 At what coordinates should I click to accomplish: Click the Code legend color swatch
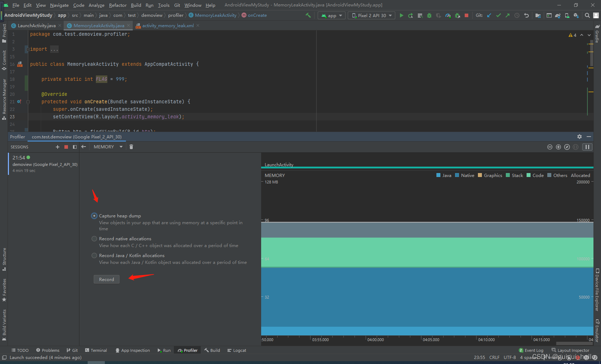528,175
